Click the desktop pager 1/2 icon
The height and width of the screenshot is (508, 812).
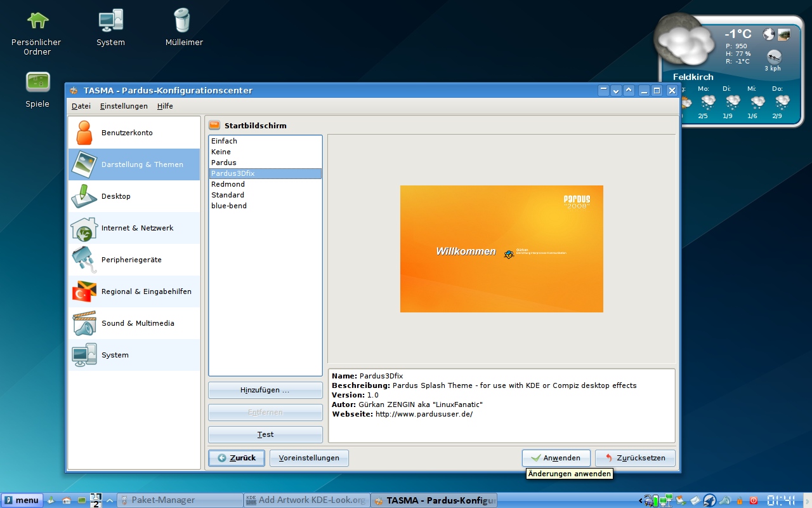click(96, 500)
